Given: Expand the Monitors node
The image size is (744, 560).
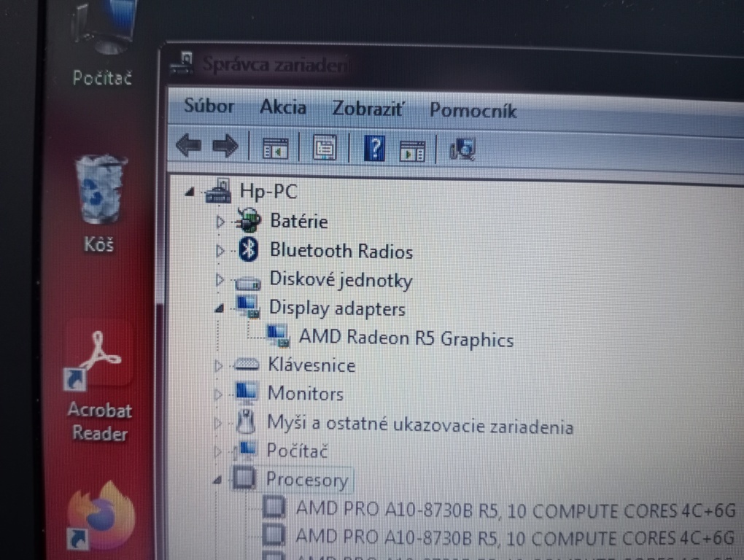Looking at the screenshot, I should (x=218, y=394).
